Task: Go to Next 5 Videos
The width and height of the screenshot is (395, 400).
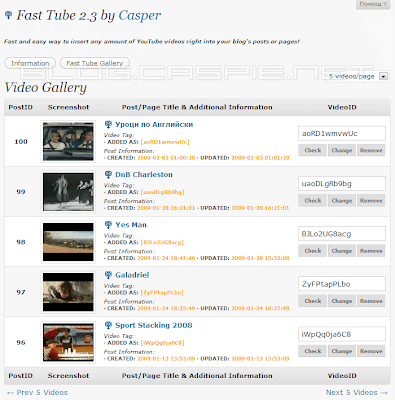Action: 357,392
